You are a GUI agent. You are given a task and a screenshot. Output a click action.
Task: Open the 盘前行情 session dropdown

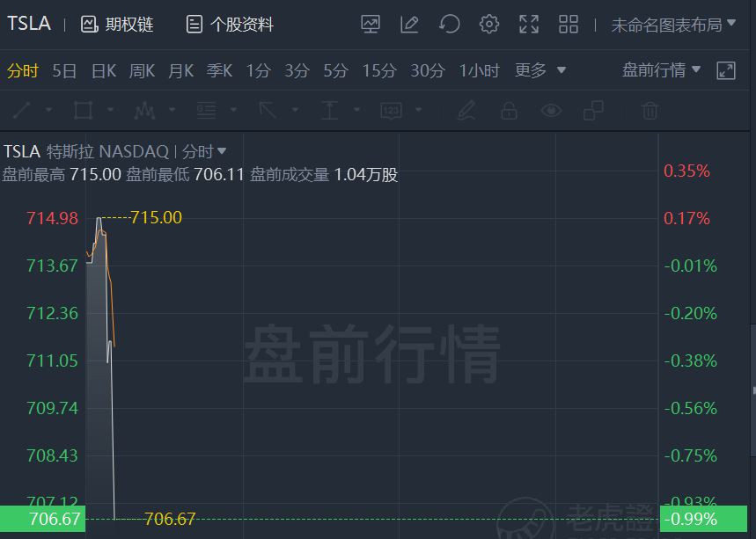click(661, 70)
